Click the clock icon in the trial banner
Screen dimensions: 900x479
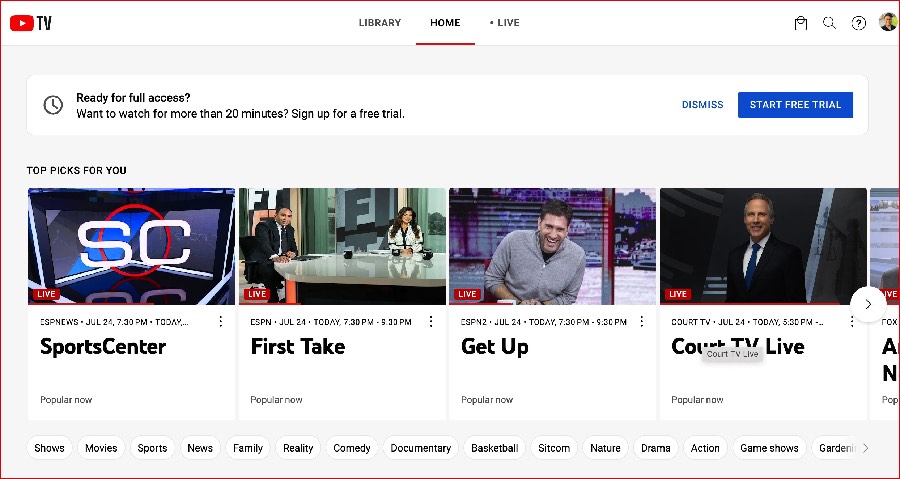click(53, 105)
